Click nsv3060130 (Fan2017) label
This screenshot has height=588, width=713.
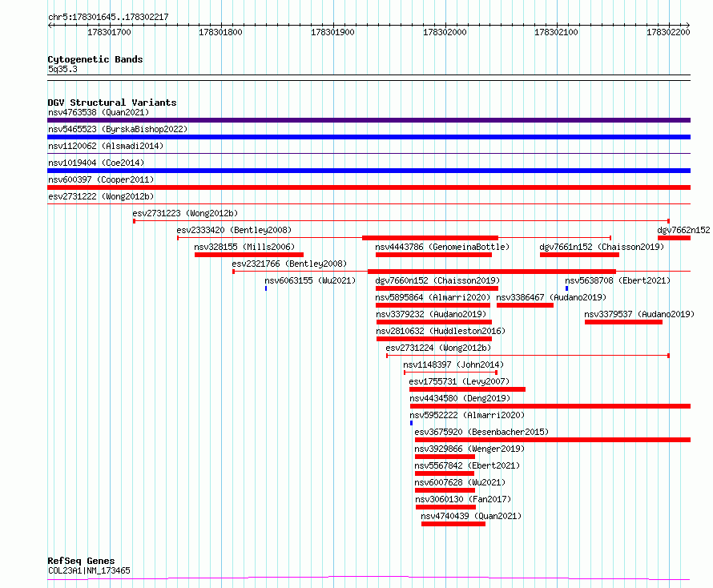pos(463,499)
